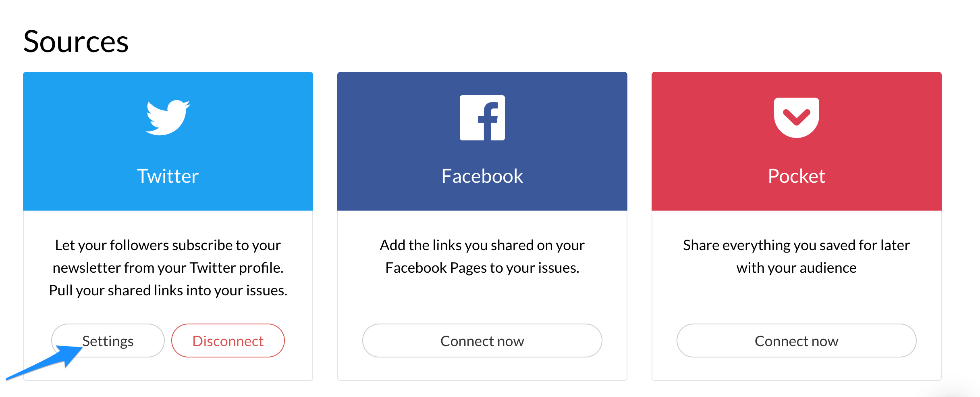Click the Pocket chevron logo

tap(797, 117)
